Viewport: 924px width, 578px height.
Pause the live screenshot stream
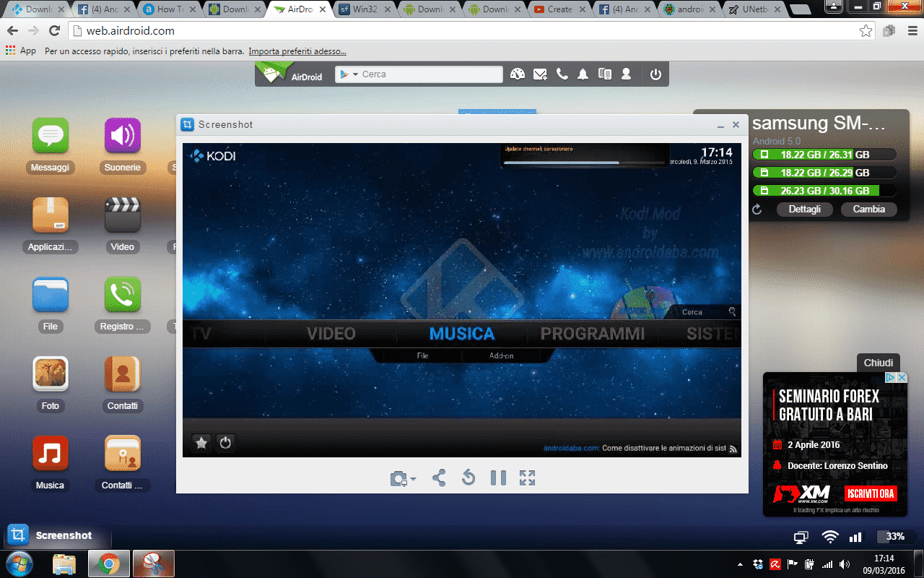498,478
